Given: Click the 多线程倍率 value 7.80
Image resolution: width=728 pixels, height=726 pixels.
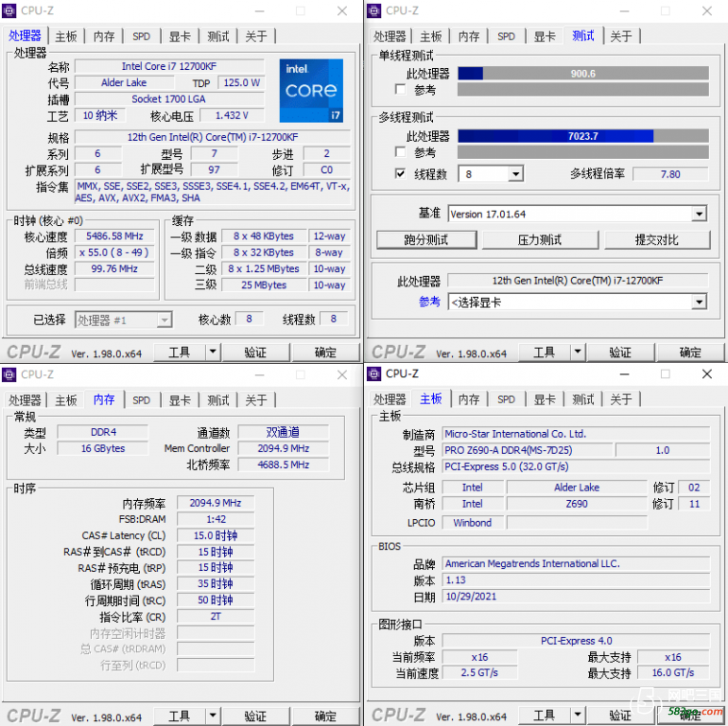Looking at the screenshot, I should click(670, 174).
